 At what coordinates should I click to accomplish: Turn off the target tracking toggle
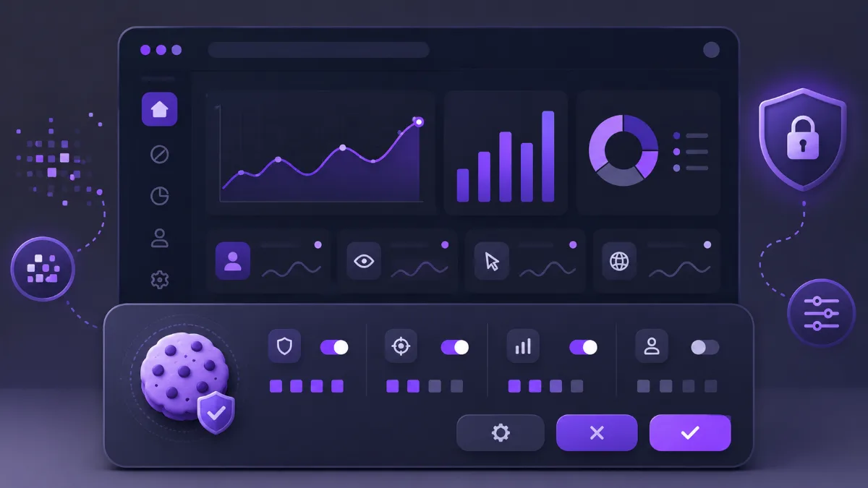(455, 348)
